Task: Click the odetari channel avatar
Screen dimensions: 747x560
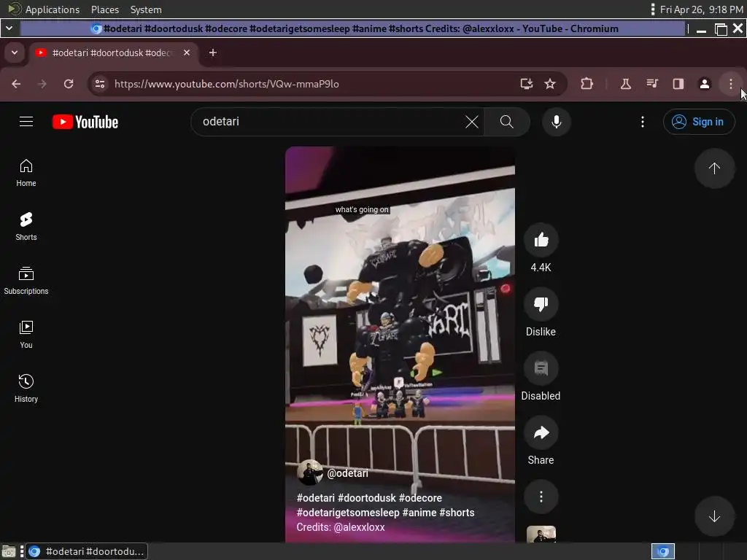Action: coord(309,472)
